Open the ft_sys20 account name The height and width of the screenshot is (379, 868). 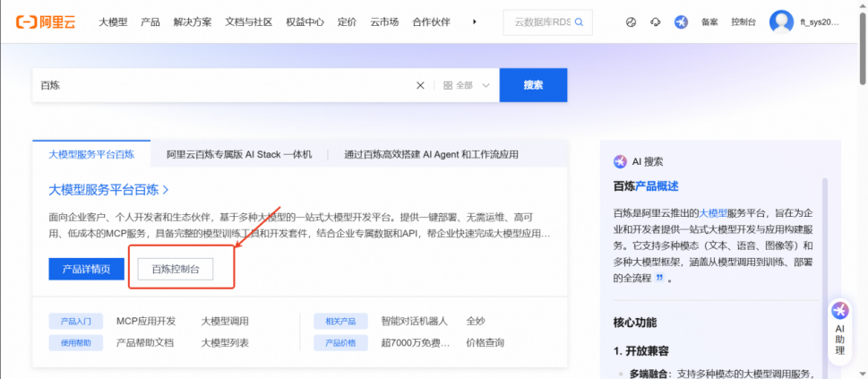point(820,22)
